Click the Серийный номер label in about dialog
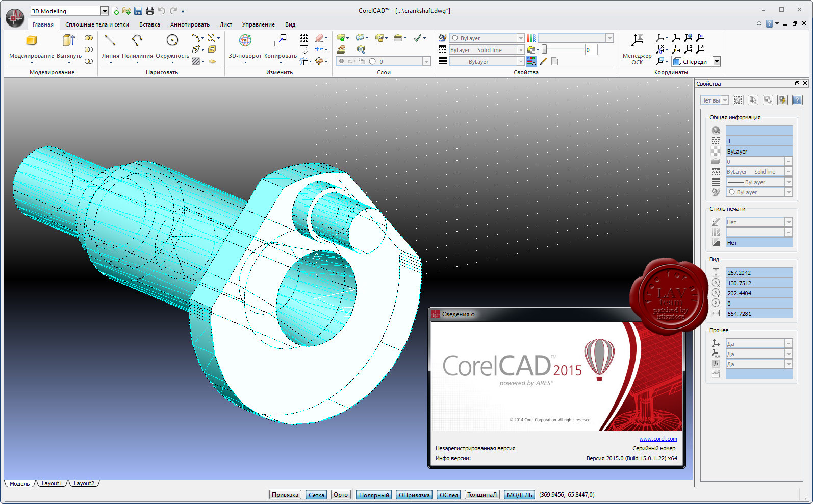Viewport: 813px width, 504px height. point(654,448)
